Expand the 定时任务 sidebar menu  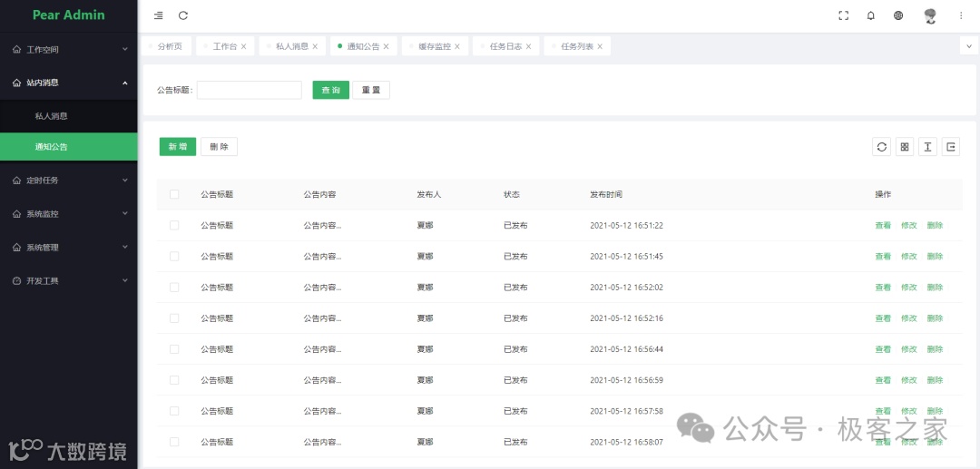pyautogui.click(x=69, y=180)
